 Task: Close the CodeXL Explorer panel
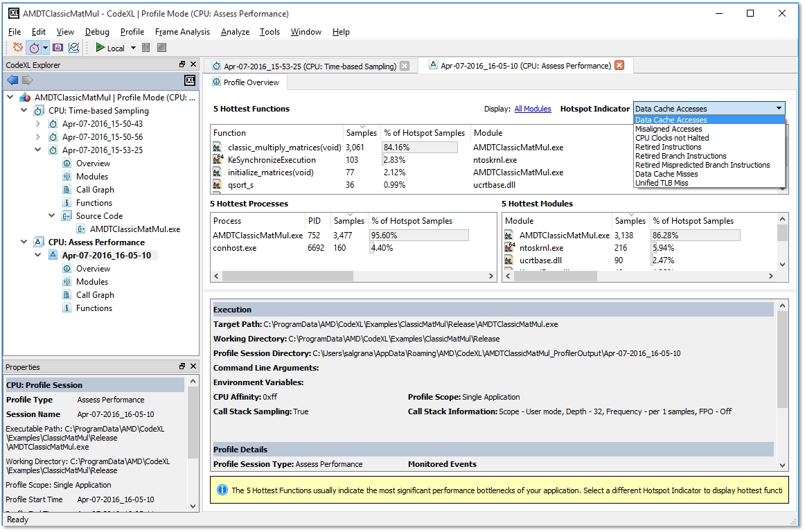[193, 64]
